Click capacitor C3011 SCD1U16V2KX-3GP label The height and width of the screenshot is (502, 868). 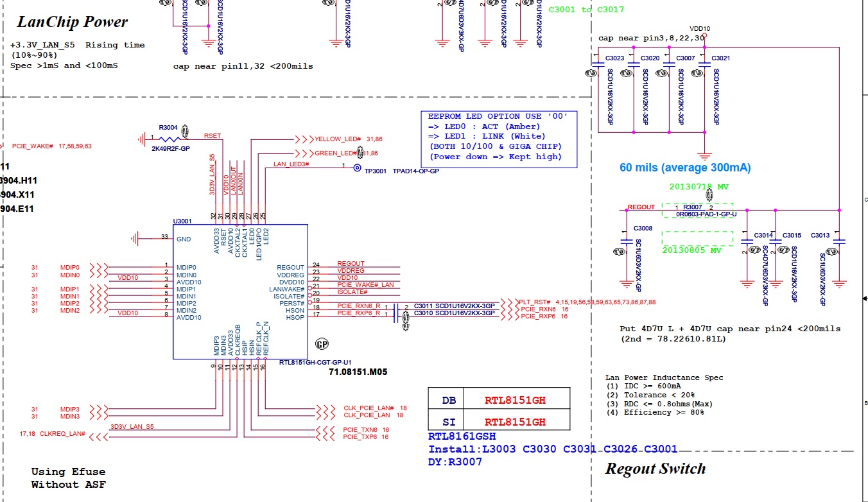455,306
